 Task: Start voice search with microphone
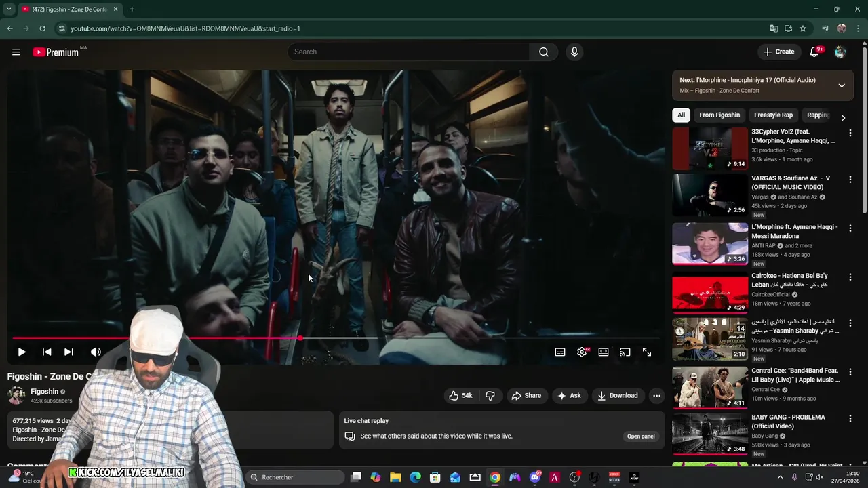click(574, 52)
